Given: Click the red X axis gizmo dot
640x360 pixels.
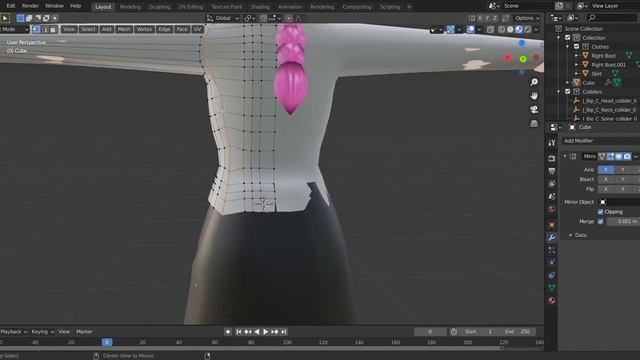Looking at the screenshot, I should click(x=508, y=58).
